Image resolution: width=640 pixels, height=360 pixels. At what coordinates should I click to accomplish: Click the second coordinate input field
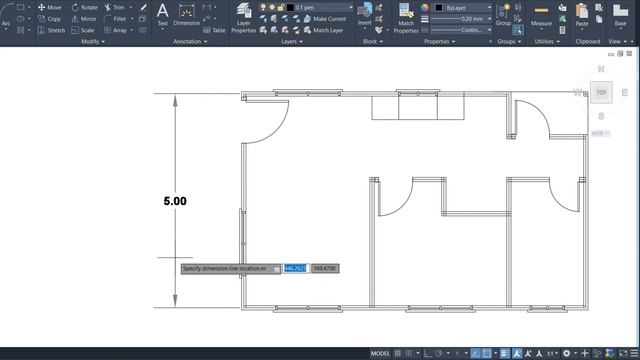click(325, 269)
